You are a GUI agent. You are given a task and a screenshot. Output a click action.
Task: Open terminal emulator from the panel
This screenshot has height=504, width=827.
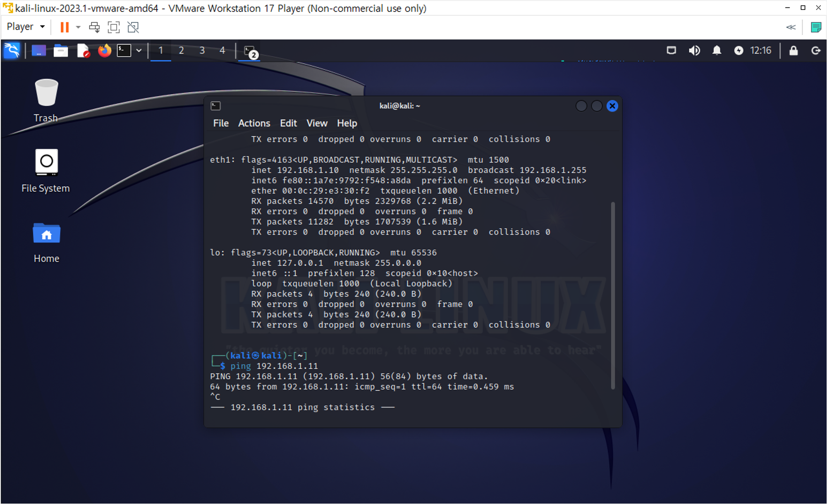pyautogui.click(x=124, y=50)
